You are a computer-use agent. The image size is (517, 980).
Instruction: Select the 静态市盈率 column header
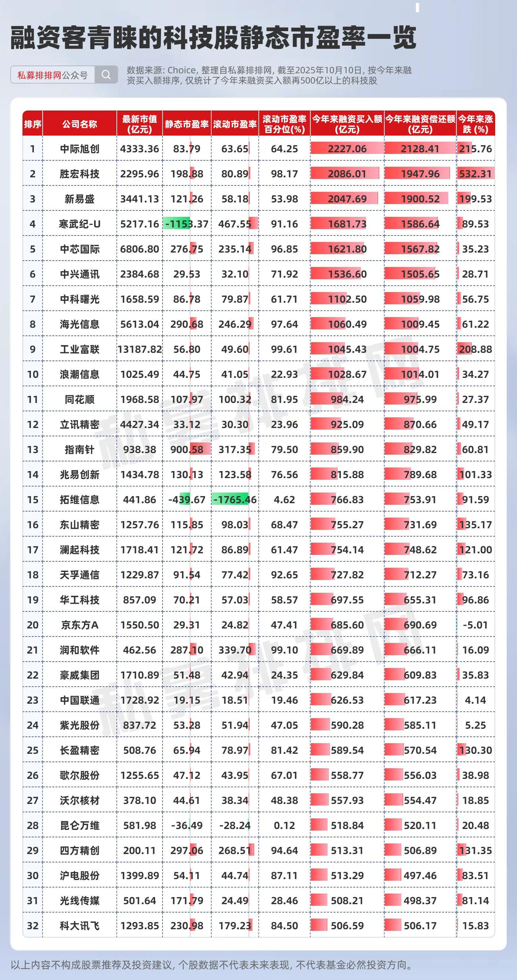click(x=187, y=124)
